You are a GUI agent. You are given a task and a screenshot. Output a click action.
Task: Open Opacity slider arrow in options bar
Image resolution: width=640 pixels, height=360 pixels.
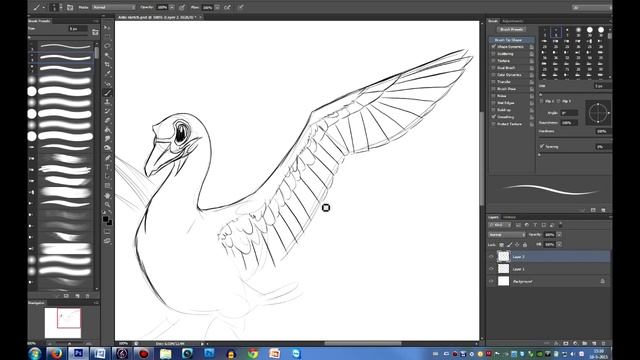(172, 7)
